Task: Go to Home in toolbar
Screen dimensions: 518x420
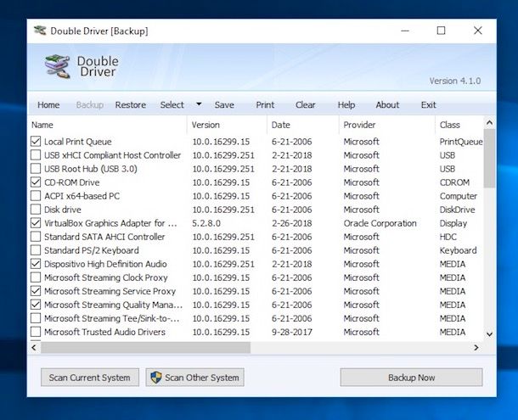Action: (48, 104)
